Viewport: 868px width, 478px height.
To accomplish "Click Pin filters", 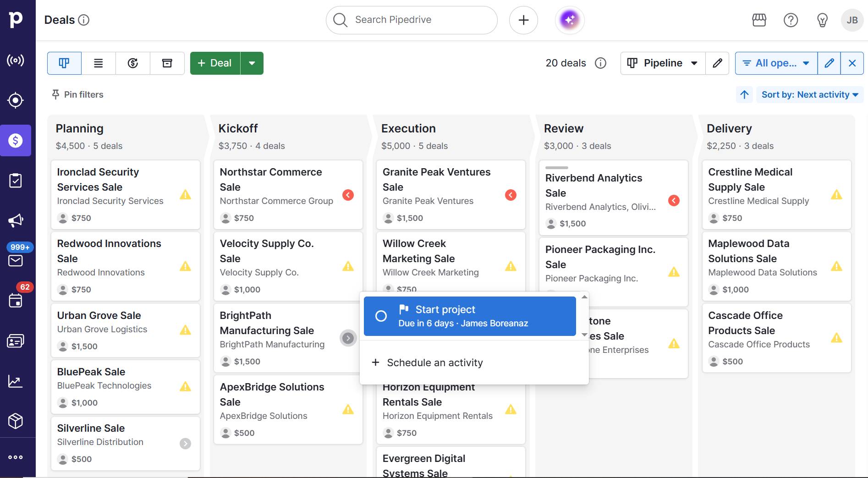I will [x=77, y=94].
